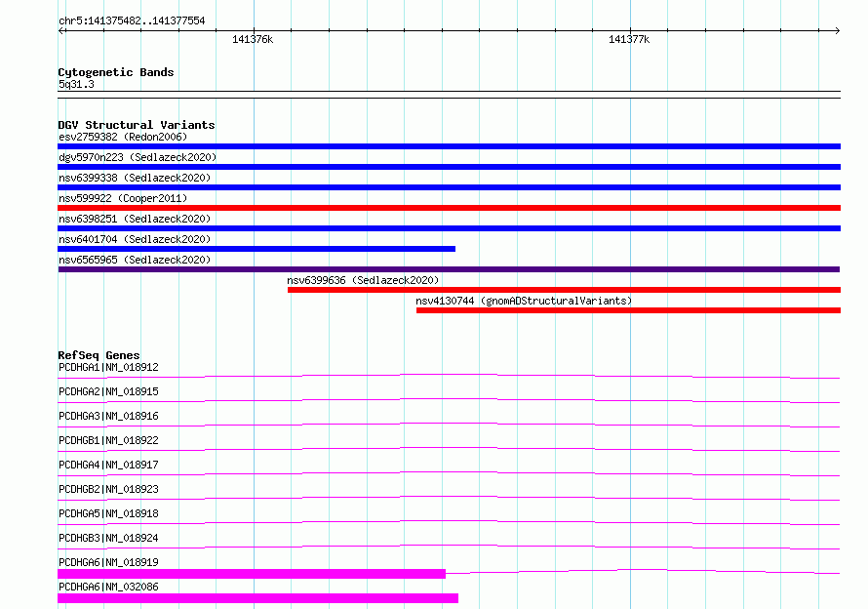Screen dimensions: 868x609
Task: Open the nsv6399636 (Sedlazeck2020) label
Action: pyautogui.click(x=363, y=280)
